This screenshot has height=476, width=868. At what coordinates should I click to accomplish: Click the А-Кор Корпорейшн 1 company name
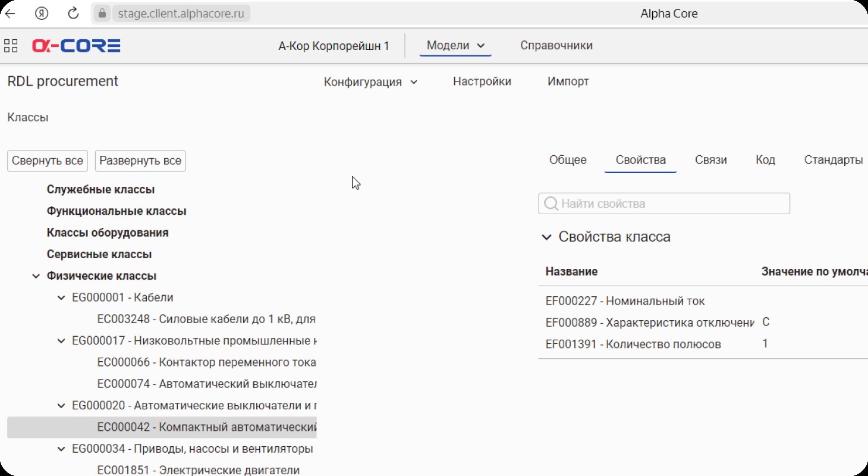coord(334,46)
